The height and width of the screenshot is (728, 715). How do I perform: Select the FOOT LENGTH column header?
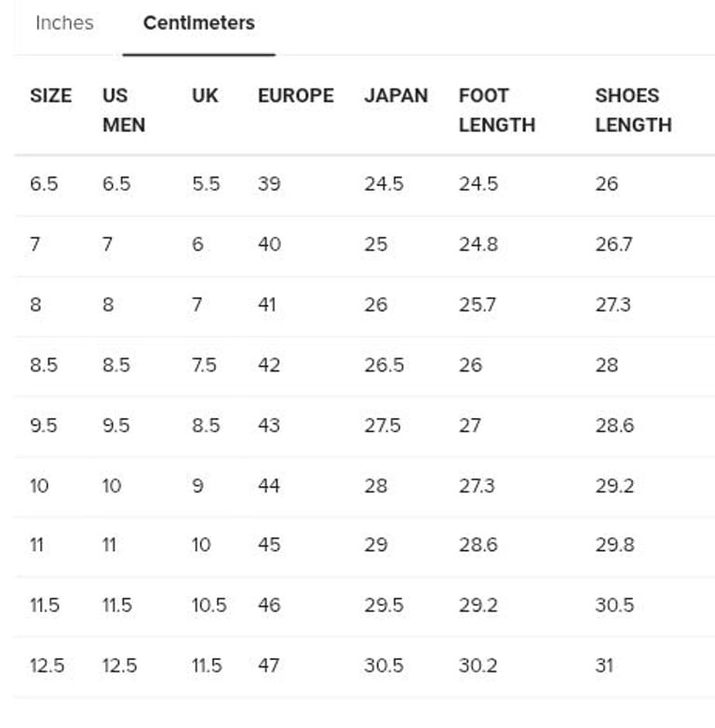496,110
